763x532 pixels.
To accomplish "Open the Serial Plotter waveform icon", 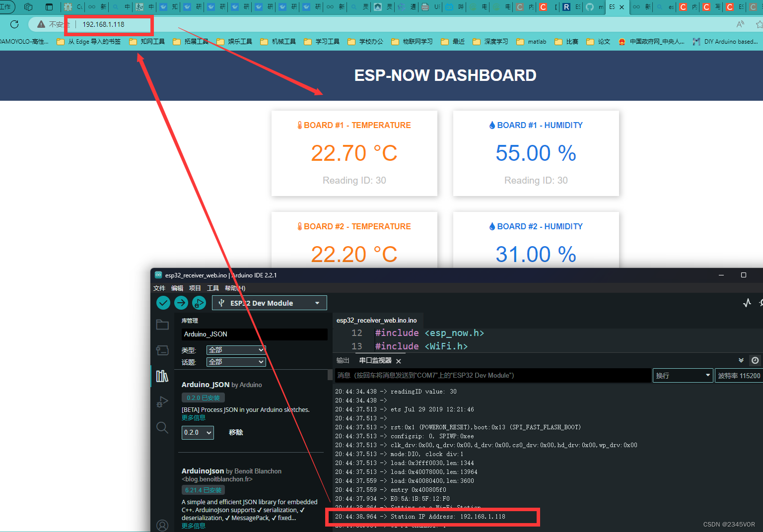I will [x=747, y=303].
